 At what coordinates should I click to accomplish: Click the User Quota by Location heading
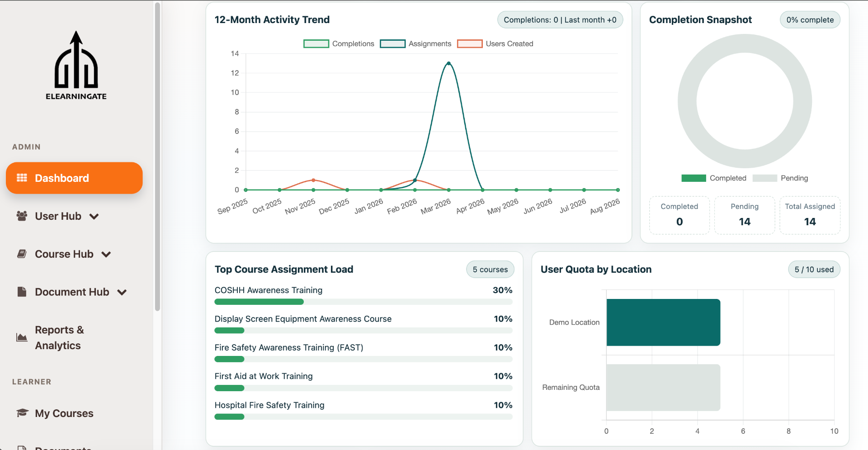[x=596, y=270]
